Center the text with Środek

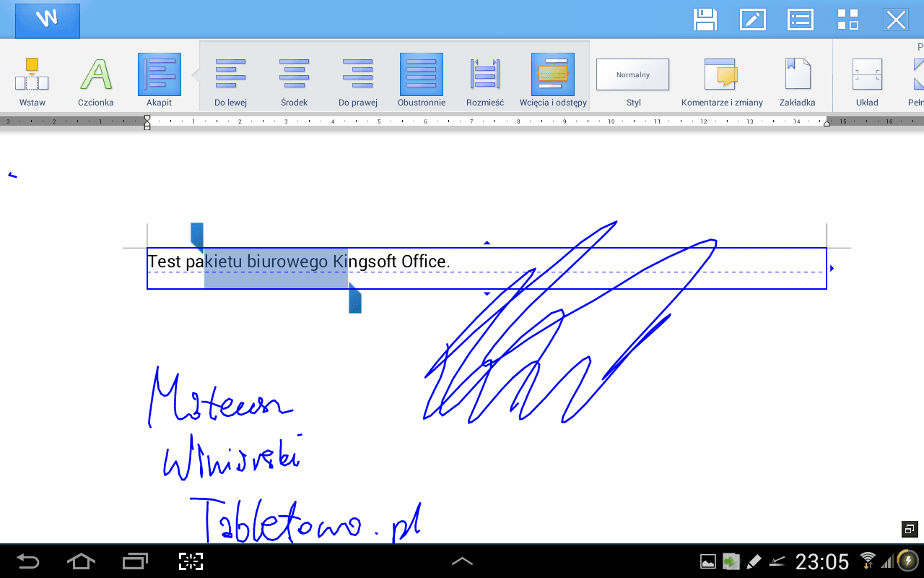[294, 81]
